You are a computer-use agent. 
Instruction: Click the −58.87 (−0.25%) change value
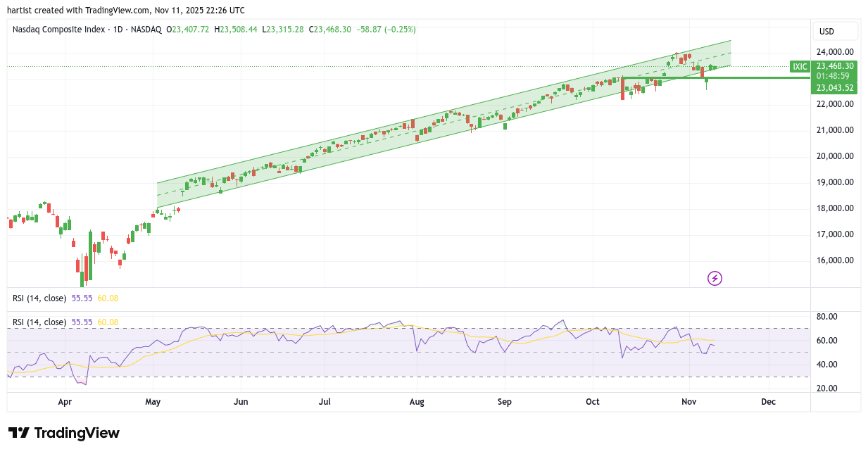coord(386,30)
